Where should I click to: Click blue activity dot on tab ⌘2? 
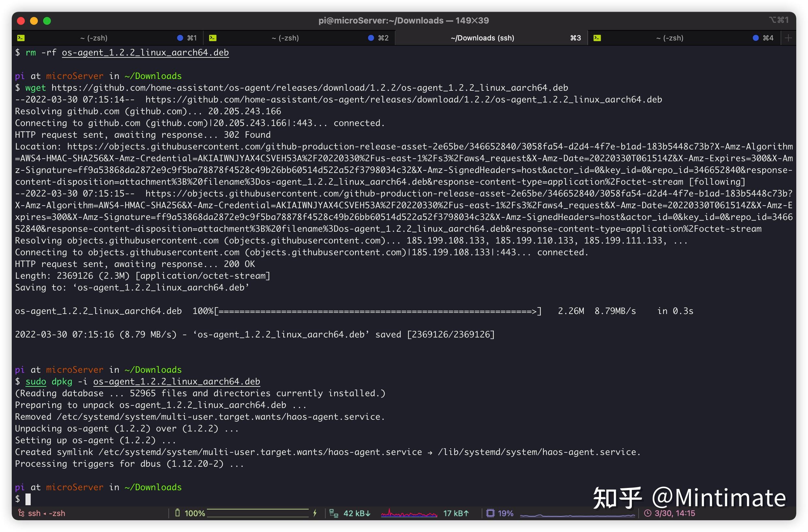[371, 38]
